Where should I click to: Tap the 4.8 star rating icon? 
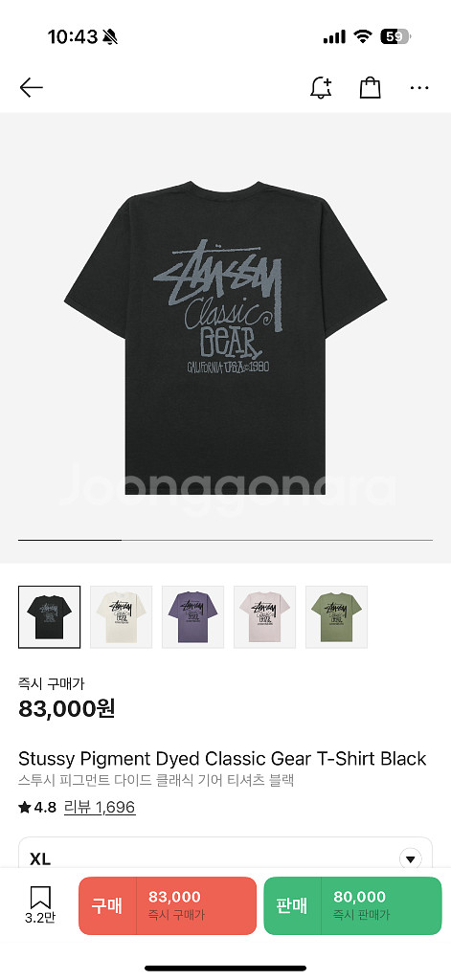point(25,808)
